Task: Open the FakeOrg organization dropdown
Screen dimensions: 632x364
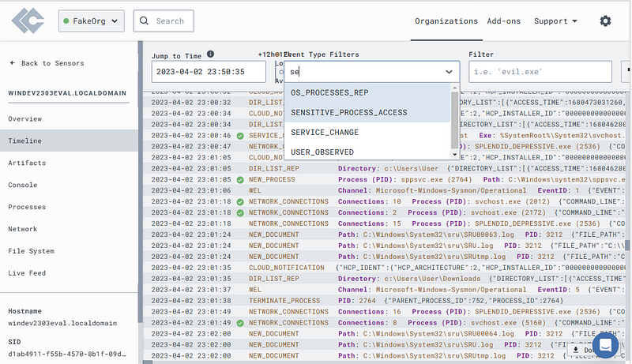Action: tap(92, 21)
